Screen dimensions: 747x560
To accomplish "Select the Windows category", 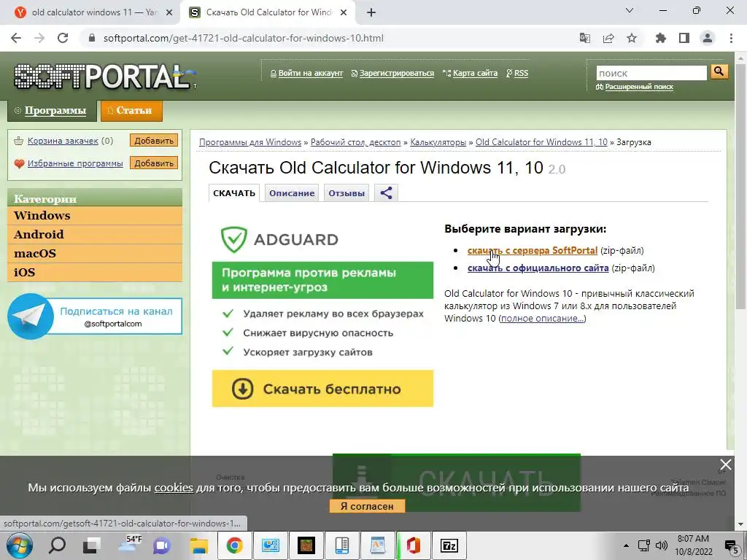I will [95, 216].
